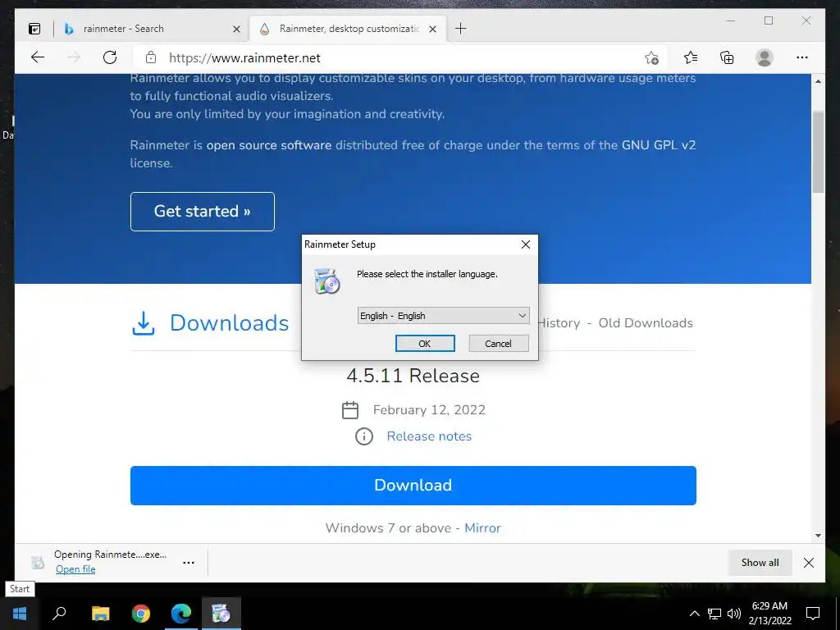The height and width of the screenshot is (630, 840).
Task: Click the site lock icon
Action: (151, 57)
